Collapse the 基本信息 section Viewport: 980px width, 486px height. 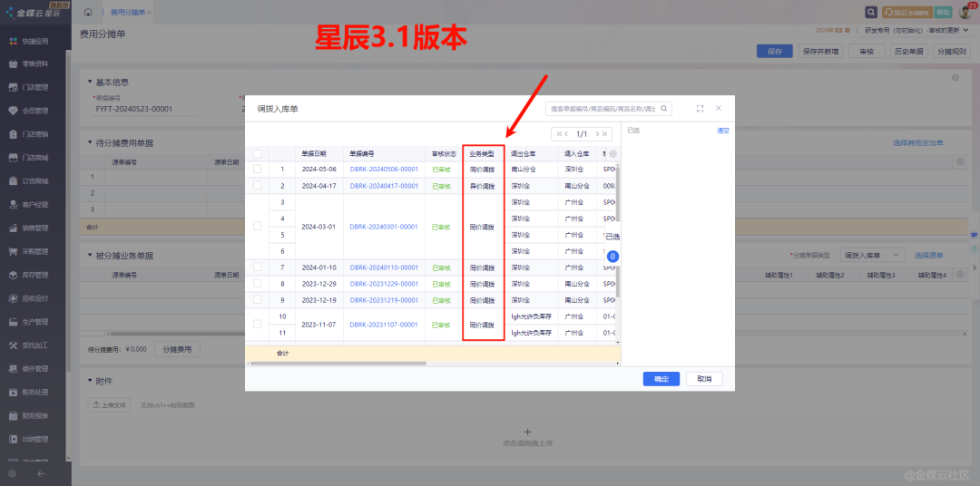[x=87, y=83]
